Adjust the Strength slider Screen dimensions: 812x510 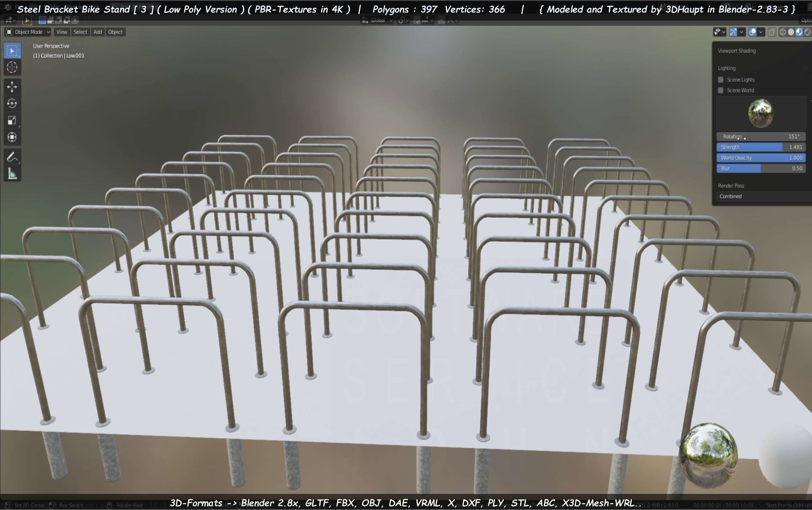pyautogui.click(x=761, y=147)
